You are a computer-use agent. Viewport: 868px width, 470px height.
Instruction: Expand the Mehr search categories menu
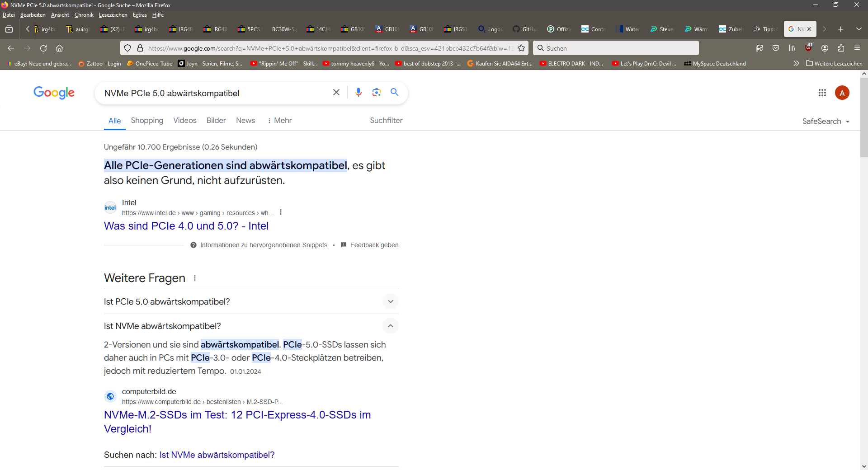[x=280, y=120]
